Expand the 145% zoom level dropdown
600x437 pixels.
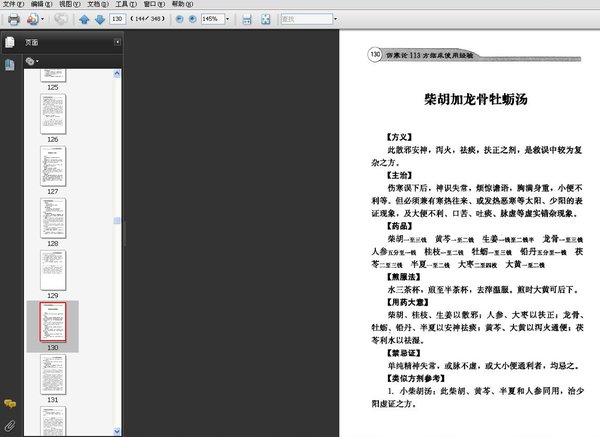(x=230, y=19)
